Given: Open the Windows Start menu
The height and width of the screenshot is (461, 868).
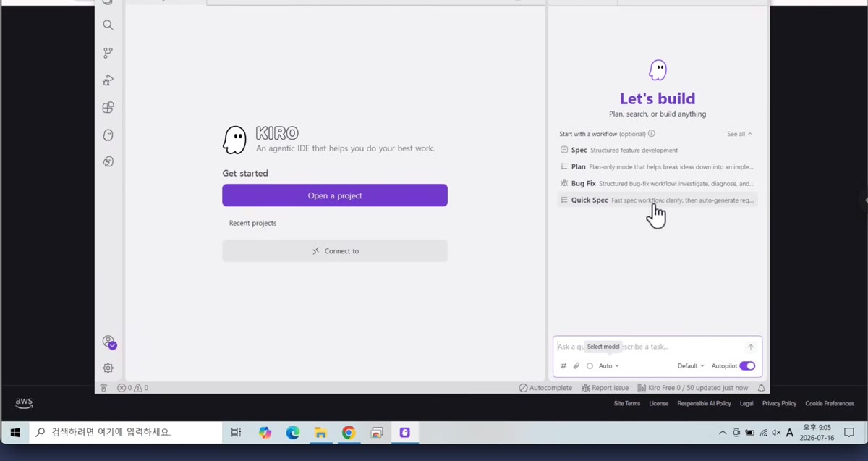Looking at the screenshot, I should point(14,433).
